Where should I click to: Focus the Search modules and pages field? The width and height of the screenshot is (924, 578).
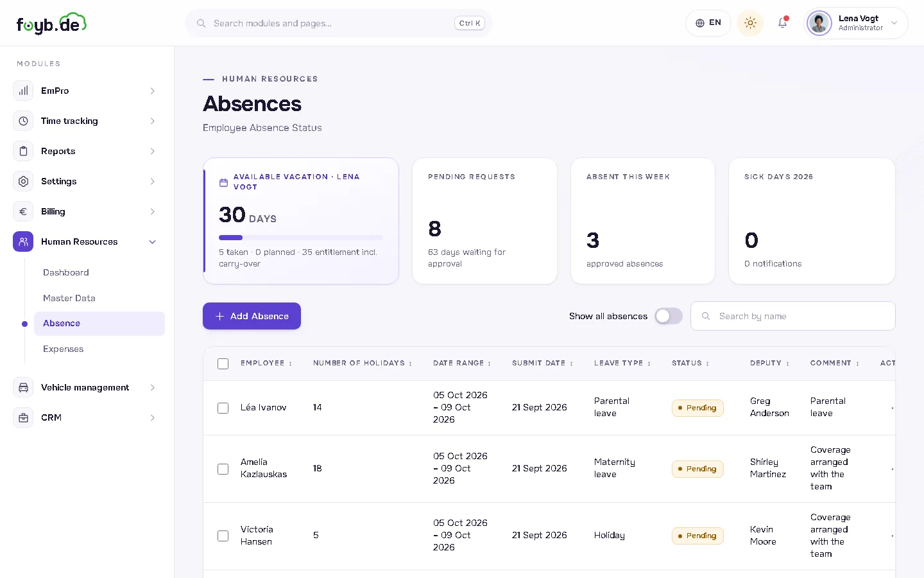(x=338, y=23)
